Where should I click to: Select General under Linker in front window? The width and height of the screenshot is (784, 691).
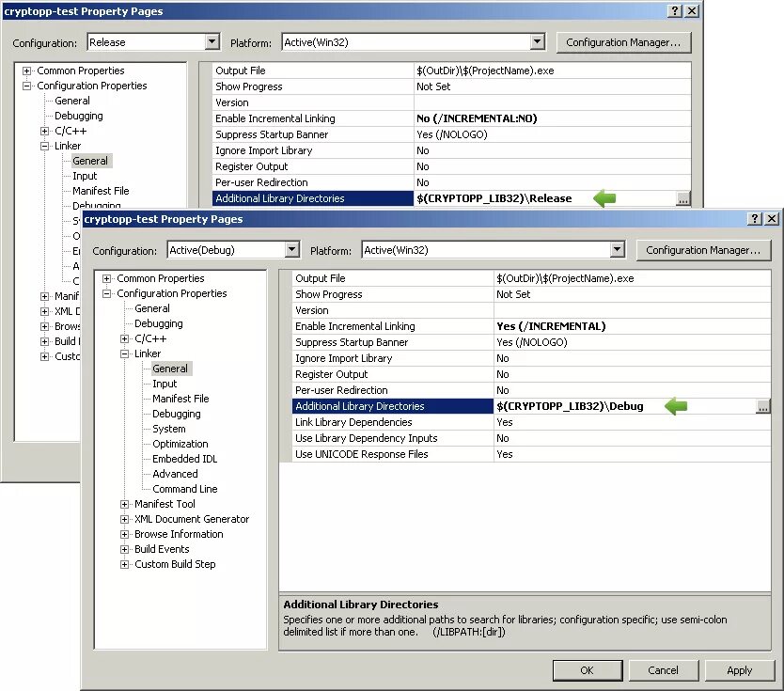click(170, 369)
